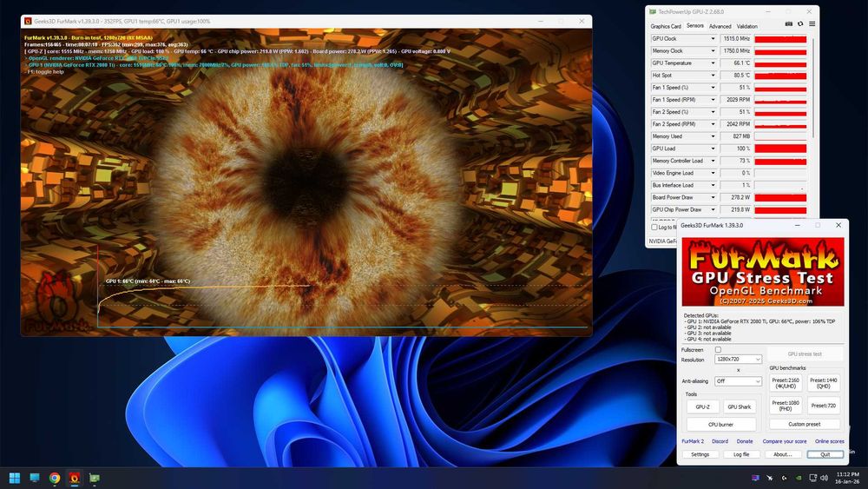Open the Donate link
This screenshot has width=868, height=489.
pyautogui.click(x=745, y=441)
